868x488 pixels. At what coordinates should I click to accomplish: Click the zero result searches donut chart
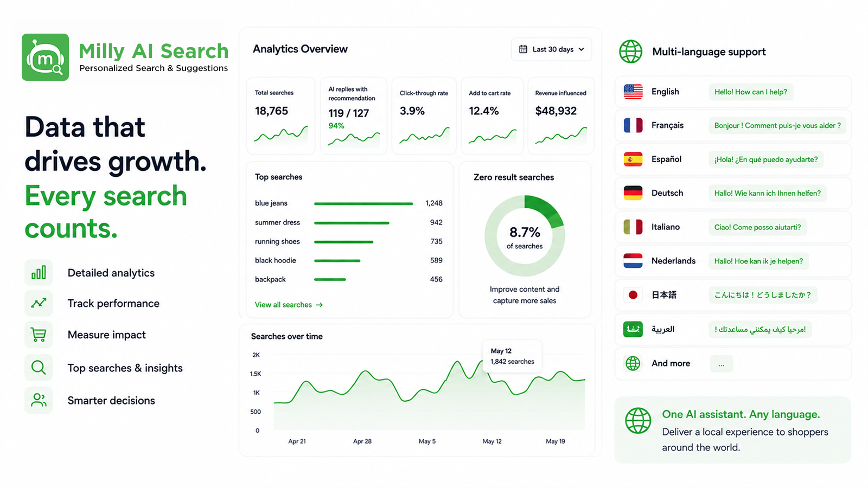pyautogui.click(x=525, y=236)
